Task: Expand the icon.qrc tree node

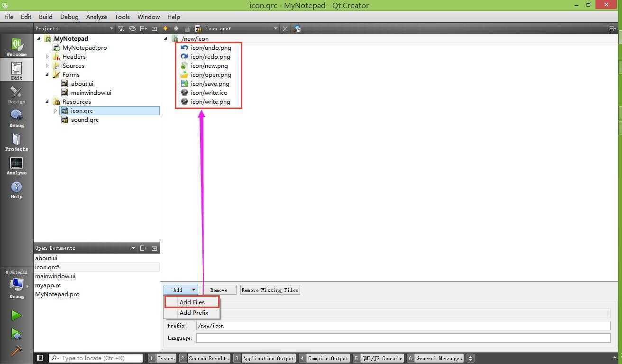Action: coord(55,110)
